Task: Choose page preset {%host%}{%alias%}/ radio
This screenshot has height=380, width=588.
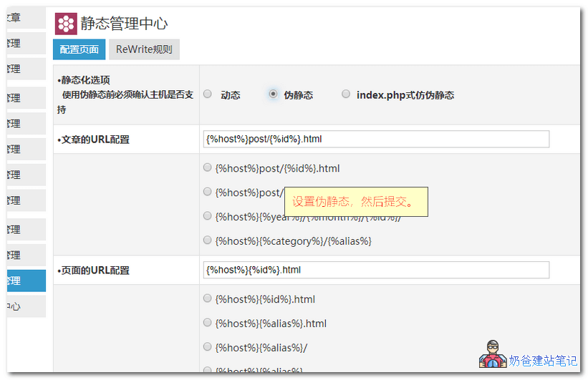Action: 208,347
